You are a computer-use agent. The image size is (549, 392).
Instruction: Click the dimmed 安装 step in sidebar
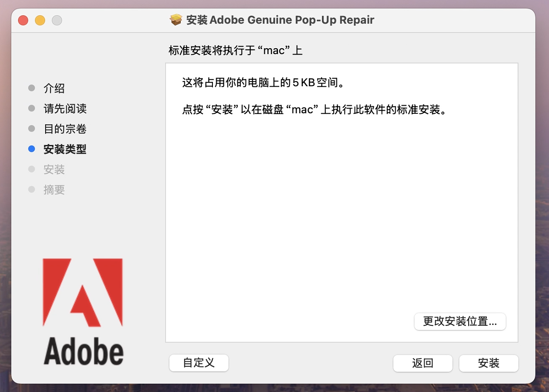[x=54, y=170]
